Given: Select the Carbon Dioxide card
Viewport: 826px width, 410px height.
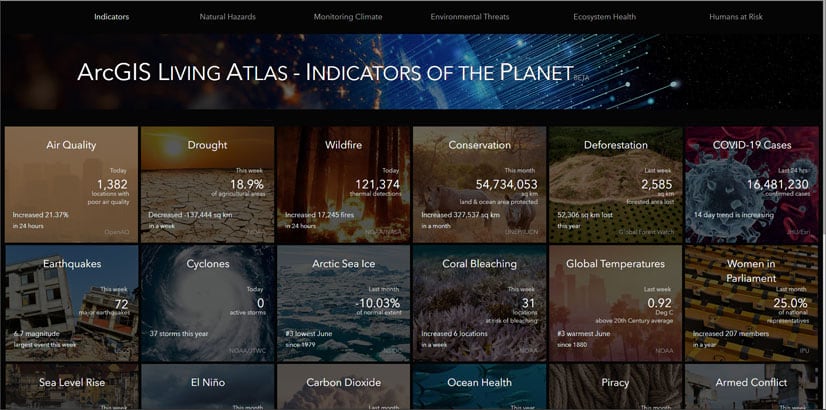Looking at the screenshot, I should tap(343, 387).
